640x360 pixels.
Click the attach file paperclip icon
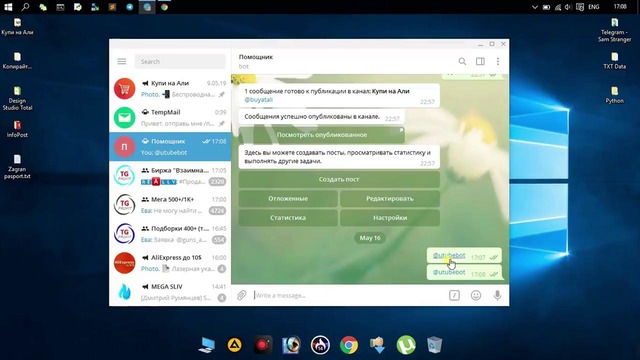[x=242, y=295]
